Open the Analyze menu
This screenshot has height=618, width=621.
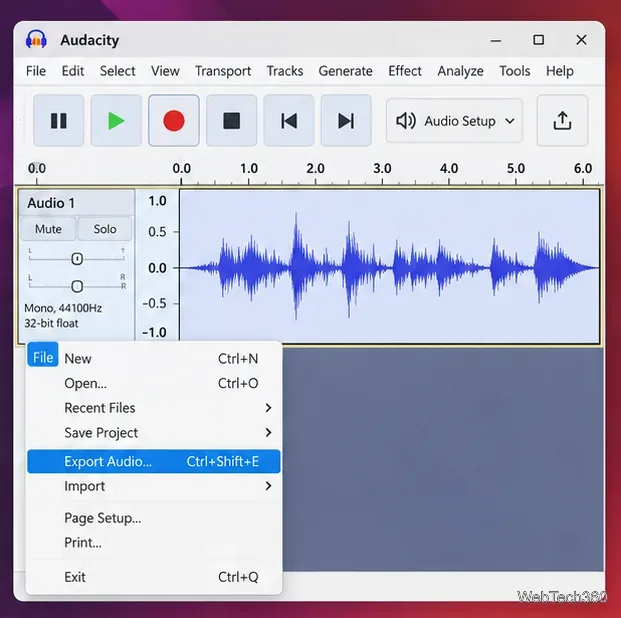click(460, 71)
